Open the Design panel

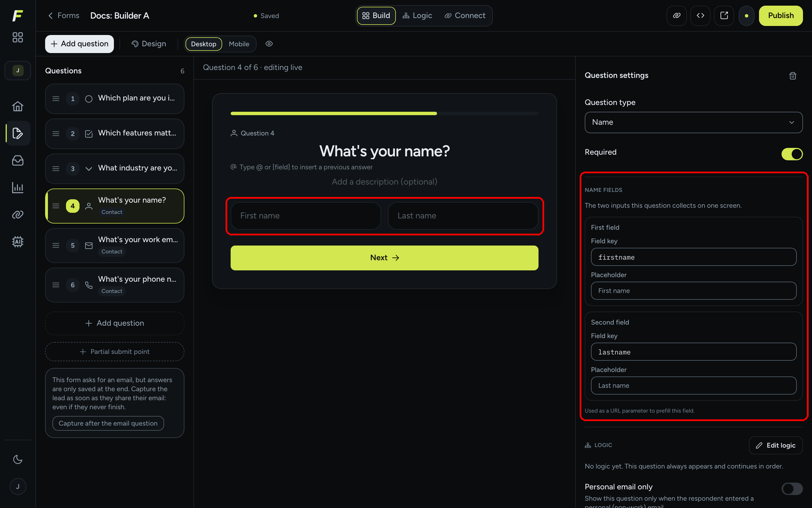149,44
